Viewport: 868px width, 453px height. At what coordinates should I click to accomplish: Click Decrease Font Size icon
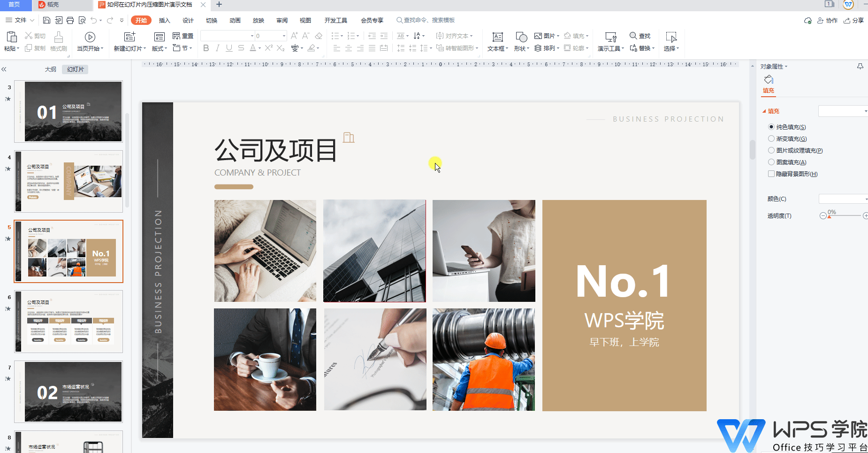306,36
